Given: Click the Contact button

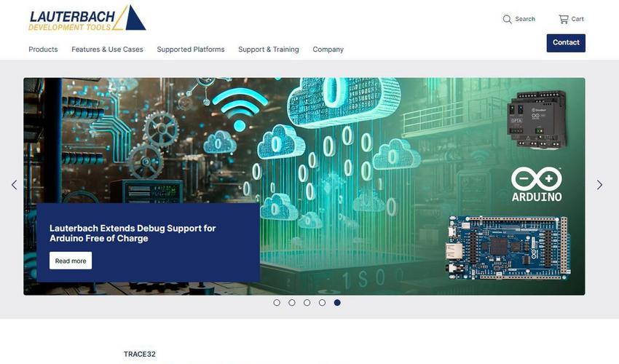Looking at the screenshot, I should click(x=566, y=43).
